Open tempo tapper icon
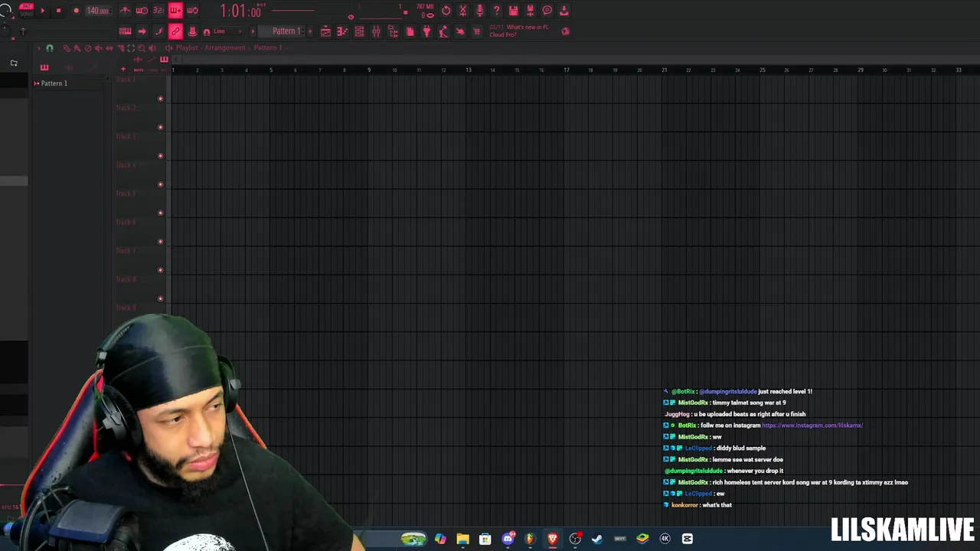Viewport: 980px width, 551px height. (443, 31)
